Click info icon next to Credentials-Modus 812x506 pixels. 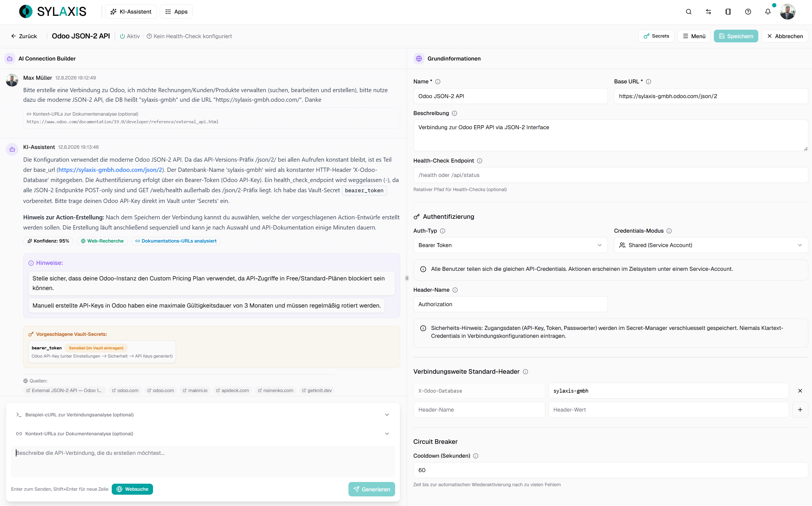coord(669,231)
